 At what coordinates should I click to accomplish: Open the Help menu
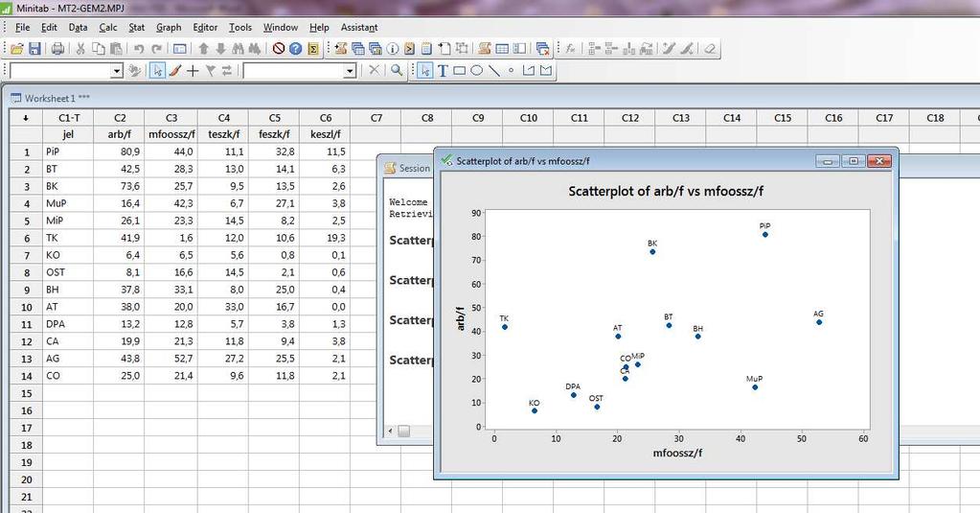[x=319, y=28]
